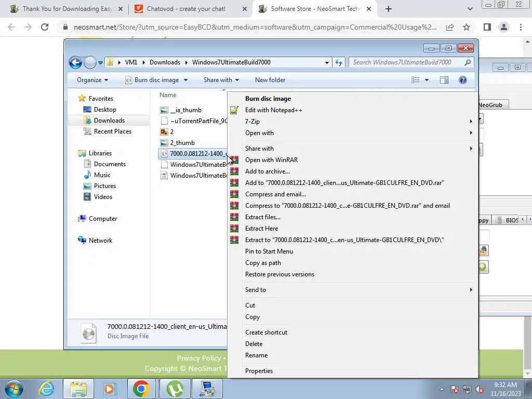Select Recent Places in navigation pane
The image size is (532, 399).
pos(112,131)
